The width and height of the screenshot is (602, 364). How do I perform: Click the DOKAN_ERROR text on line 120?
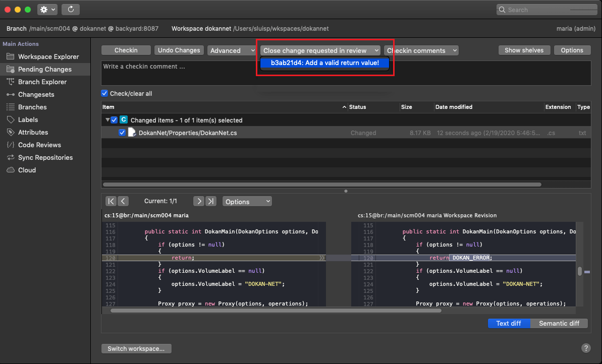point(471,258)
